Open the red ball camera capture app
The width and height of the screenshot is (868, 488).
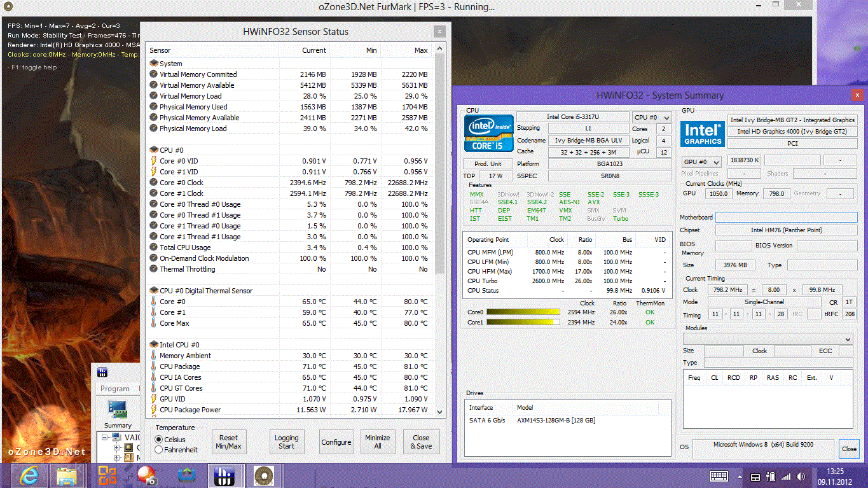pos(147,475)
